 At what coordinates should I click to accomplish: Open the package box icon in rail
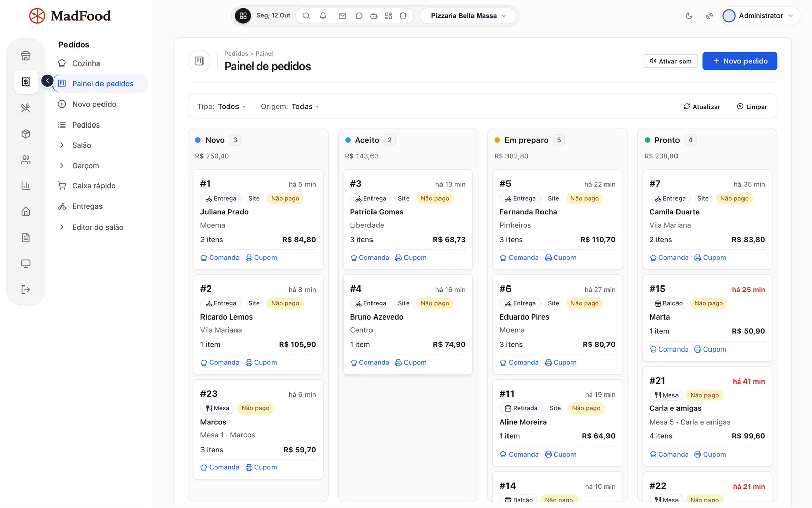click(x=26, y=134)
